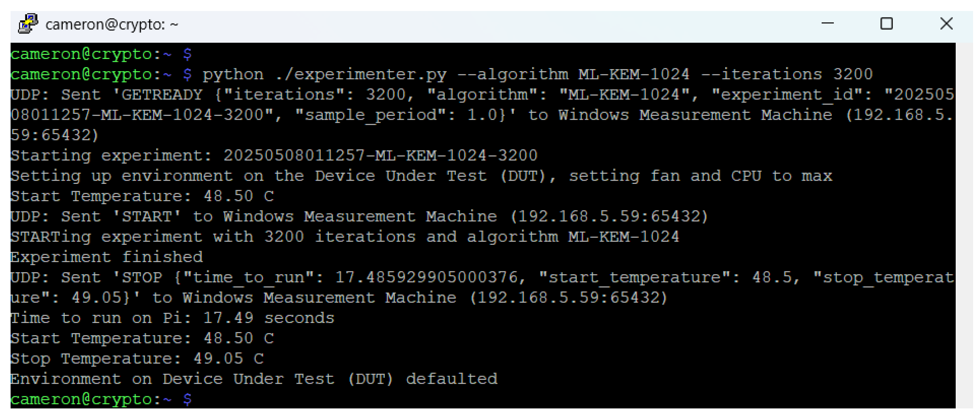Click the 'Experiment finished' output line
The width and height of the screenshot is (980, 419).
coord(107,257)
